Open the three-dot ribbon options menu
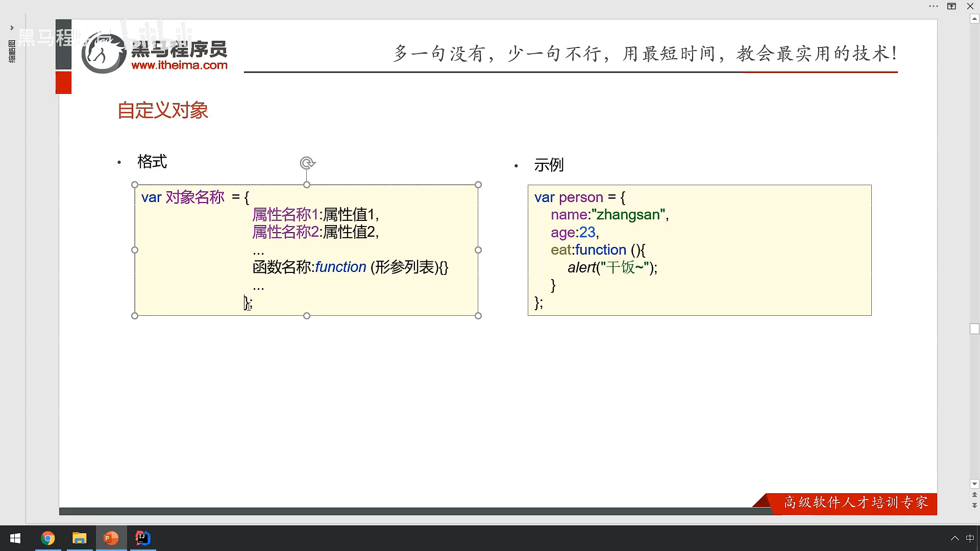Image resolution: width=980 pixels, height=551 pixels. (x=933, y=6)
